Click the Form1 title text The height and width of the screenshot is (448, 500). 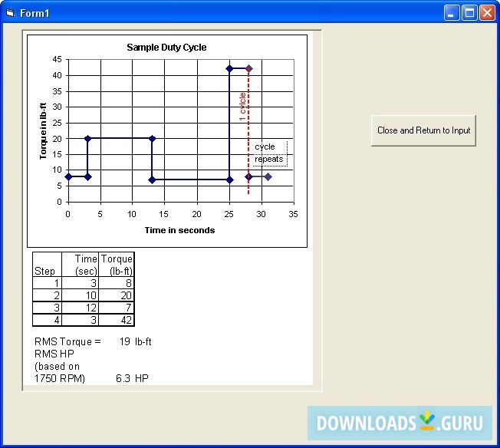point(35,13)
